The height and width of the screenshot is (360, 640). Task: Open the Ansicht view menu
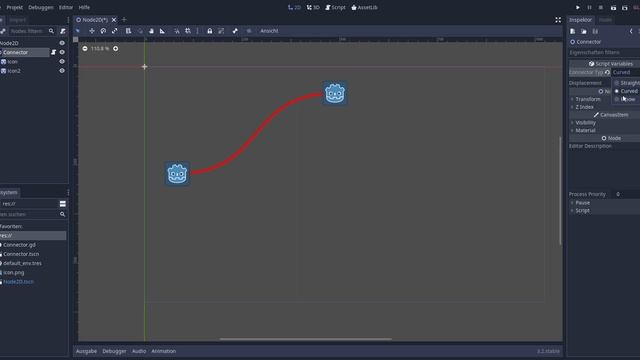click(269, 31)
